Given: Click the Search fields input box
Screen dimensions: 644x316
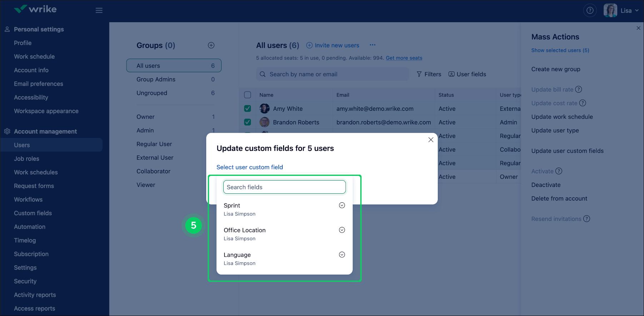Looking at the screenshot, I should [x=284, y=187].
